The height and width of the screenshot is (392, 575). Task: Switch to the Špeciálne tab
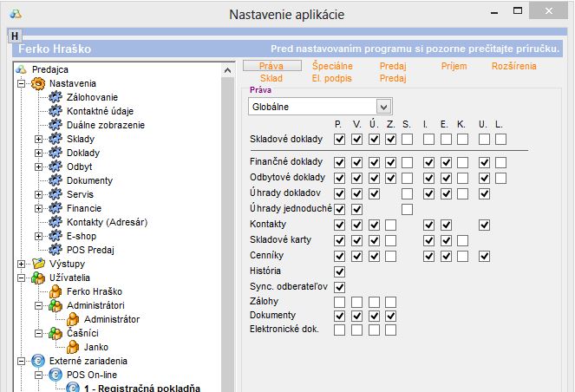pyautogui.click(x=331, y=66)
